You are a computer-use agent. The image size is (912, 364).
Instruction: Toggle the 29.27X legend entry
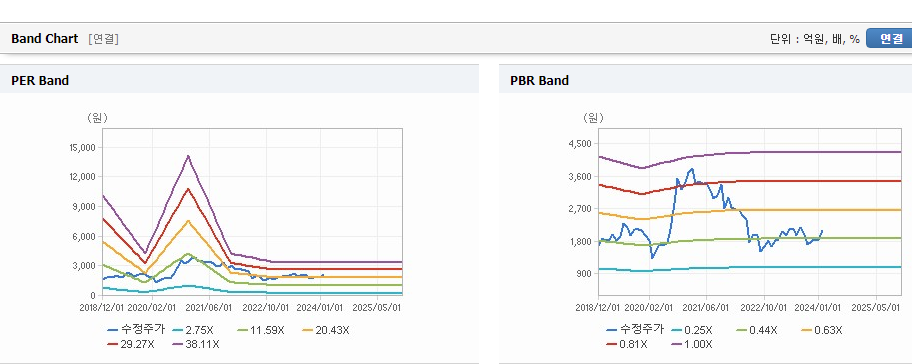pos(130,344)
